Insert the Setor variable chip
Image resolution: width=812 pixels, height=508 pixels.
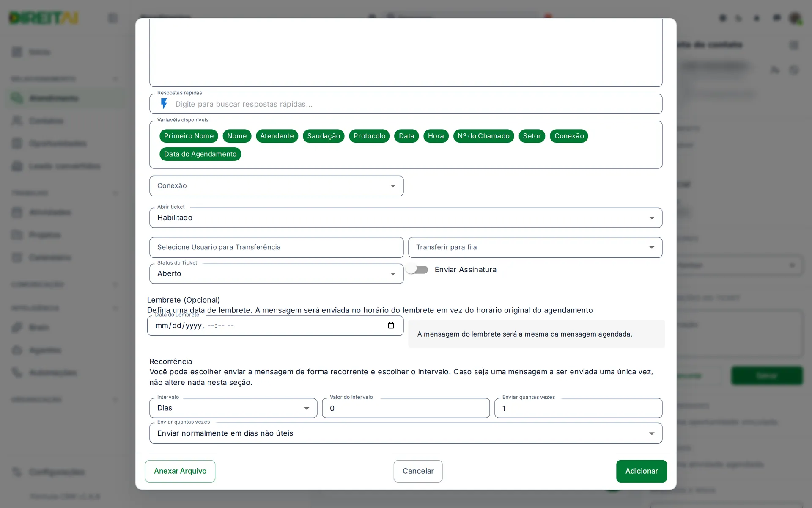[532, 136]
